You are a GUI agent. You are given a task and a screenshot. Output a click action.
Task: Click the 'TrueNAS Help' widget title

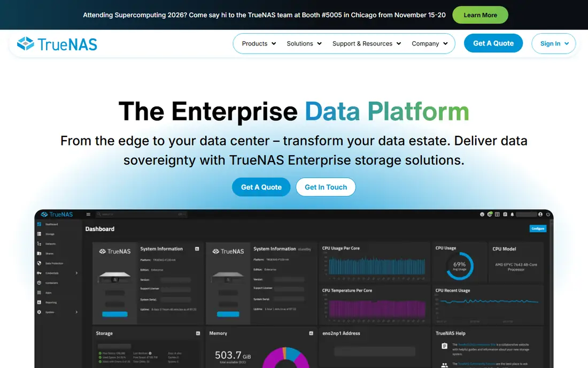tap(451, 333)
